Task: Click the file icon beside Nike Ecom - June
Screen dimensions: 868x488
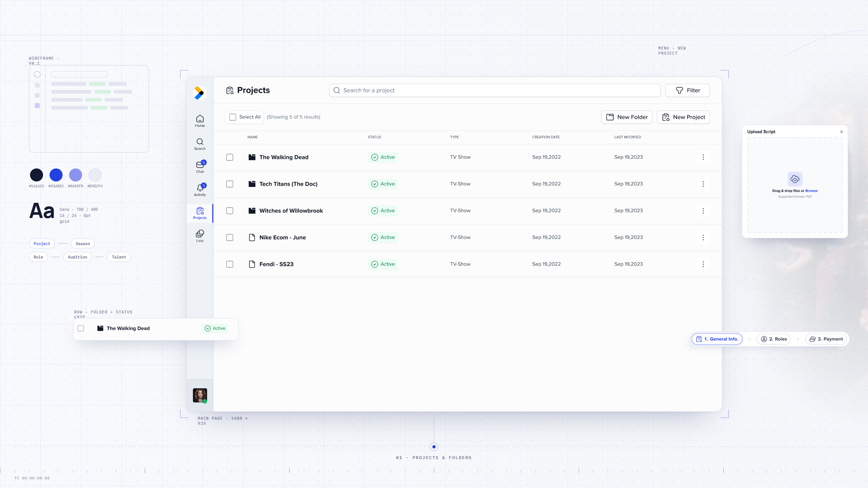Action: pos(252,237)
